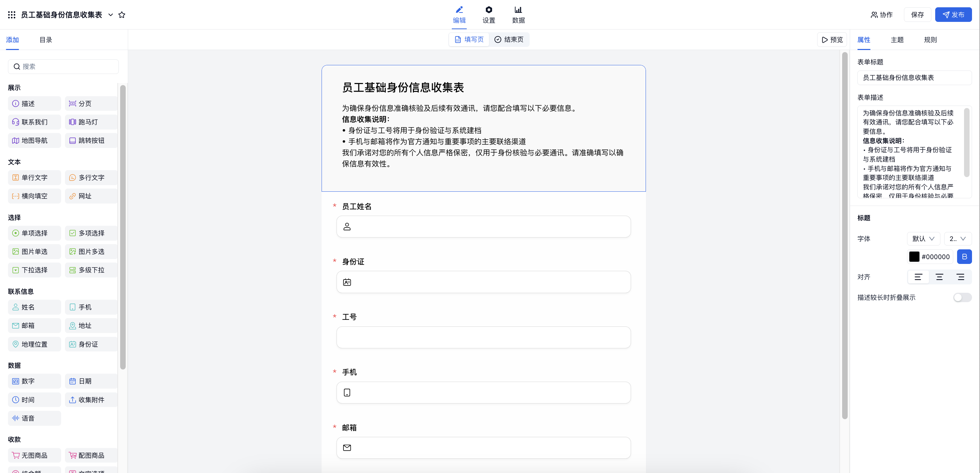Add a 身份证 ID card field from sidebar
Image resolution: width=980 pixels, height=473 pixels.
(x=91, y=344)
